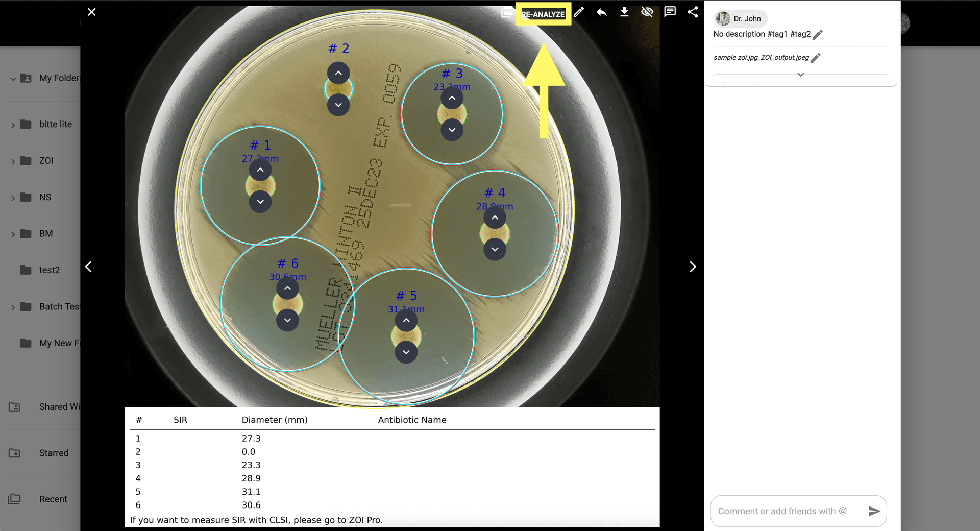Toggle overlay visibility with crossed-eye icon
Viewport: 980px width, 531px height.
click(x=647, y=12)
